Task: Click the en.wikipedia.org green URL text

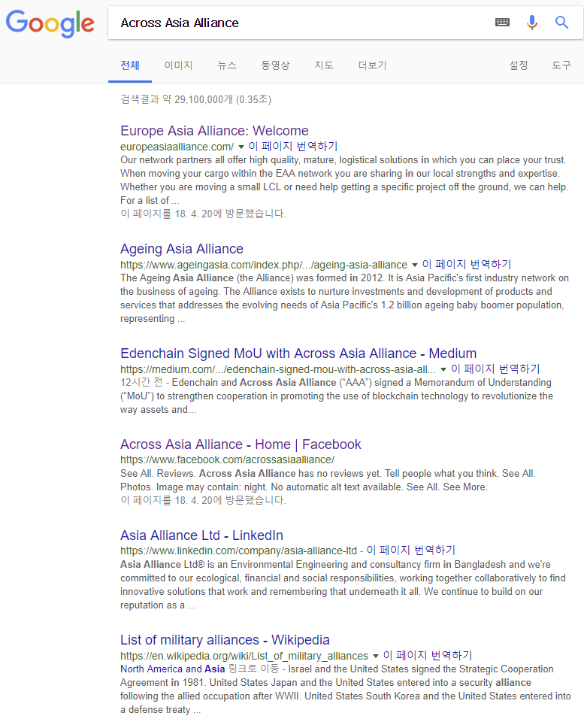Action: 244,656
